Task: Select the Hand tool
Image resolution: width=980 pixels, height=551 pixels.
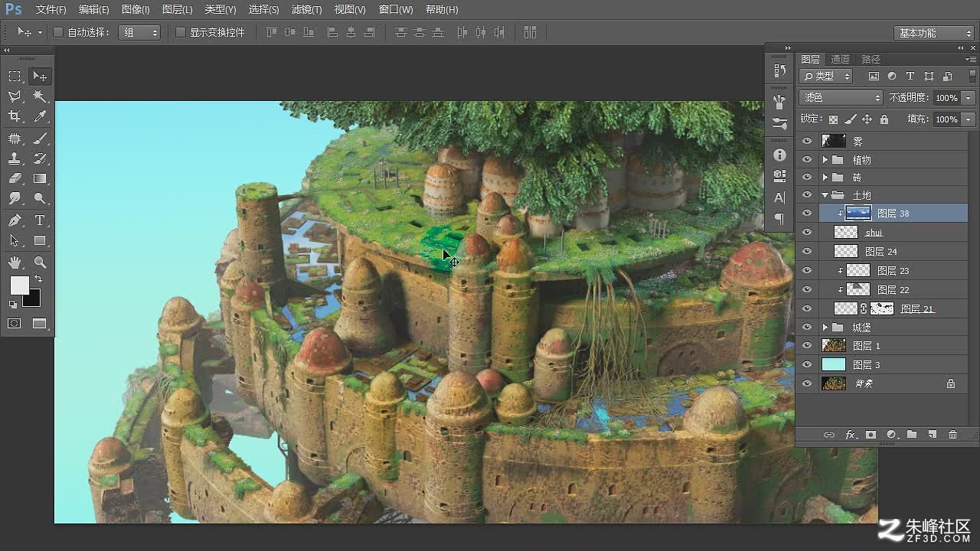Action: (x=15, y=262)
